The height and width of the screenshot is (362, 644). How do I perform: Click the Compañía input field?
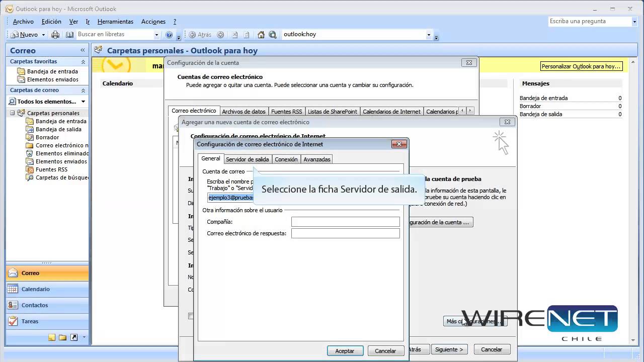346,222
